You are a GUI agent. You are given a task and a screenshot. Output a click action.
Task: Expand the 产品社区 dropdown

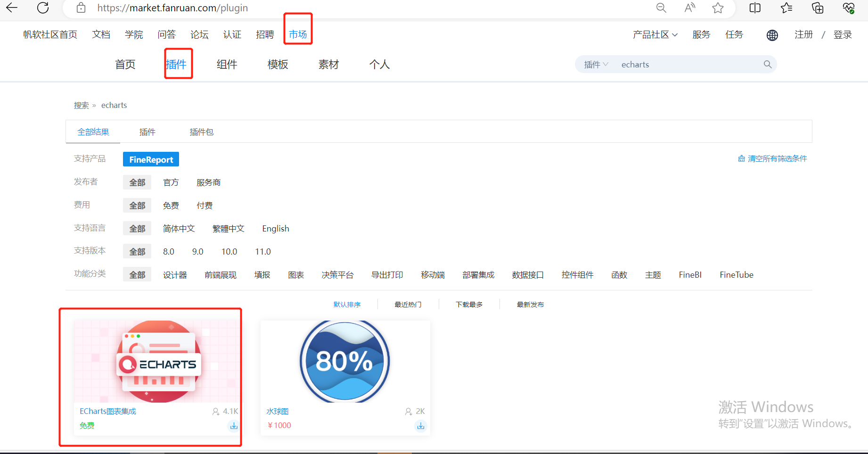[x=655, y=35]
